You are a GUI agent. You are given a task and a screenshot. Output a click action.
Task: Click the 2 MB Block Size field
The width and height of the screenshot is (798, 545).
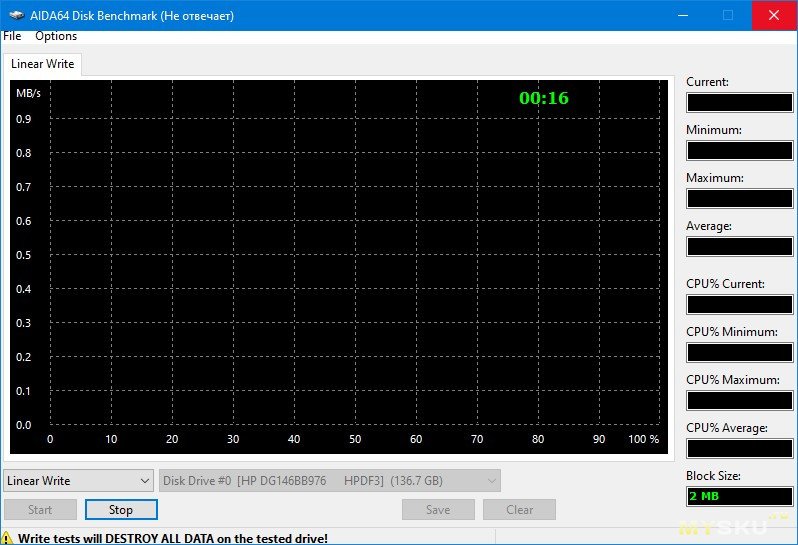[x=739, y=496]
